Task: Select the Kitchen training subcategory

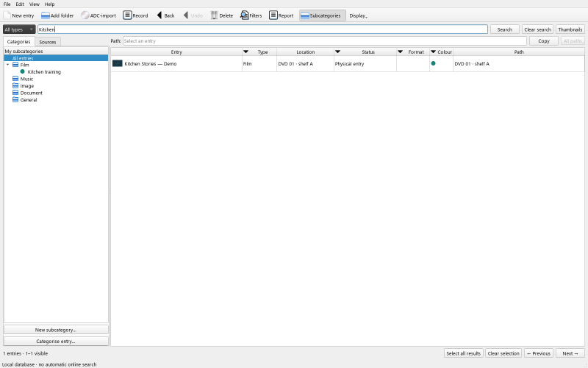Action: [x=44, y=71]
